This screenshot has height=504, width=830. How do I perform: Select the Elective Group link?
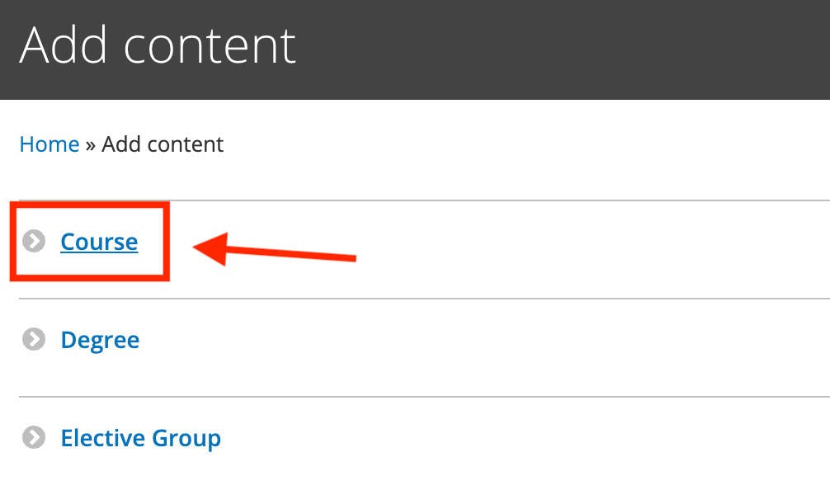pyautogui.click(x=140, y=437)
